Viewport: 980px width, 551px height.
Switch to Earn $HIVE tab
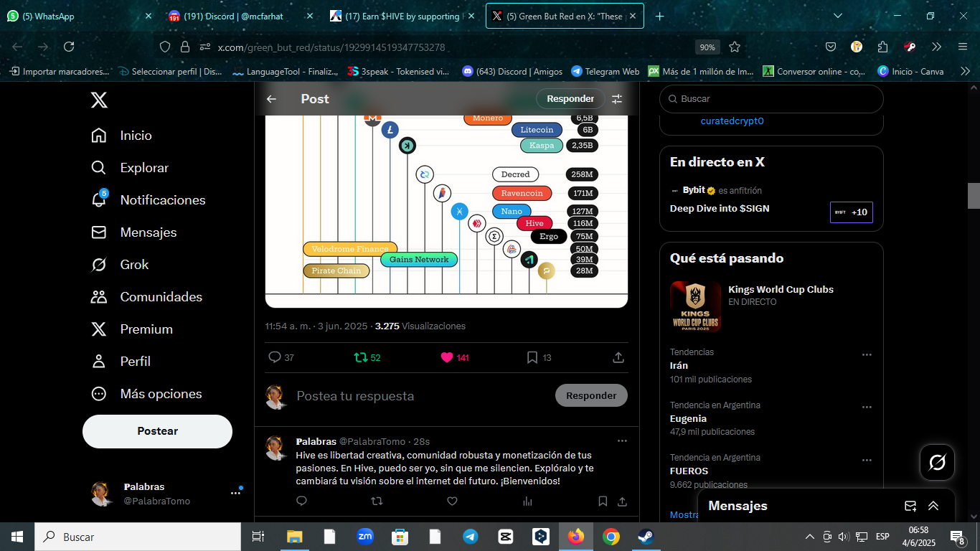pyautogui.click(x=403, y=16)
